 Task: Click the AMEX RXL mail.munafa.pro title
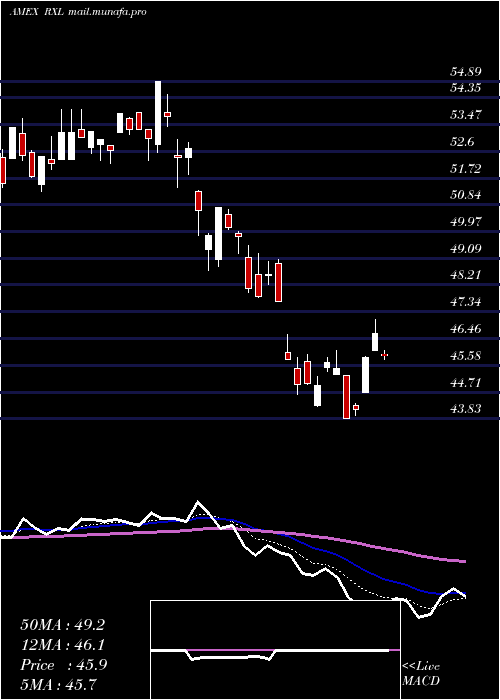[78, 12]
